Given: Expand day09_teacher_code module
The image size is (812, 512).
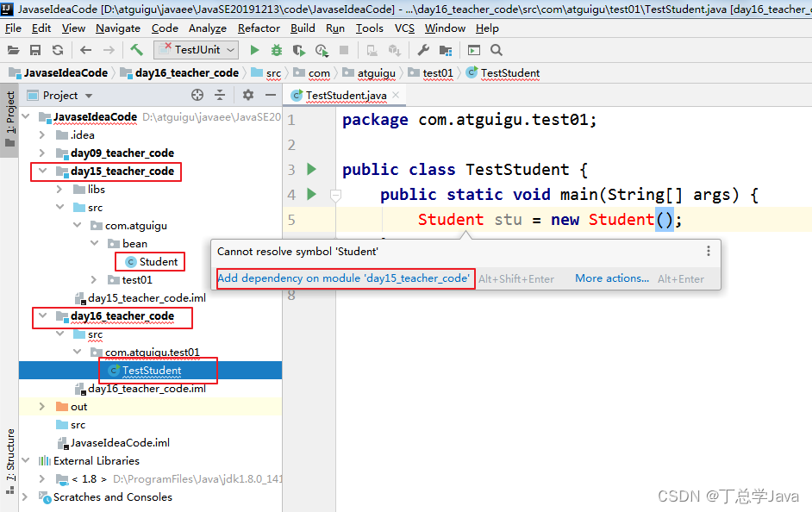Looking at the screenshot, I should click(x=42, y=153).
